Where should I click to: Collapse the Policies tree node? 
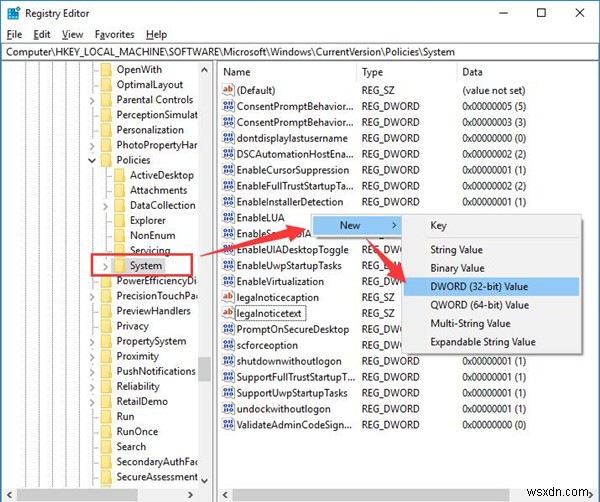(x=92, y=160)
